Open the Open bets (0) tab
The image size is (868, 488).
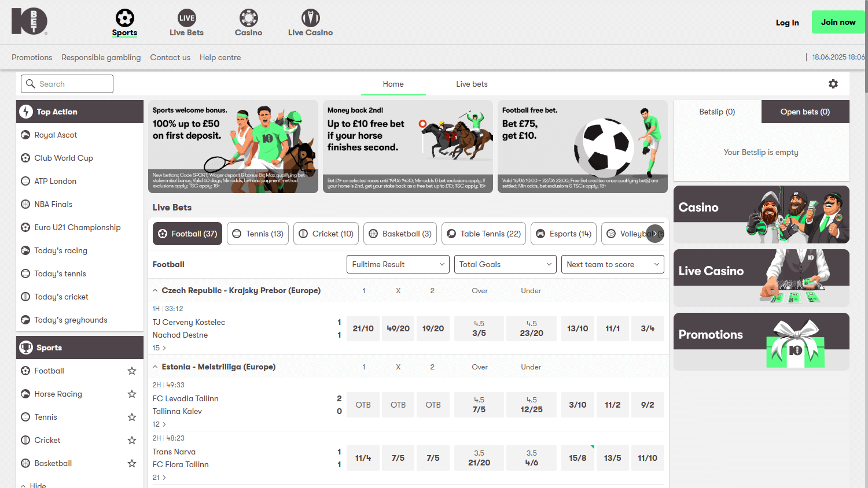tap(805, 111)
